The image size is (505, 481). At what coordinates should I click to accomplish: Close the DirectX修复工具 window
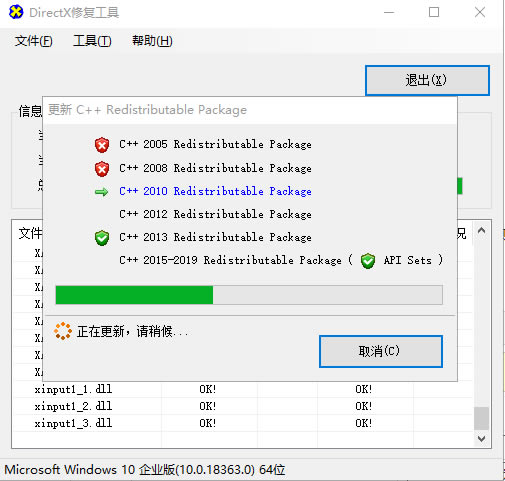point(480,13)
